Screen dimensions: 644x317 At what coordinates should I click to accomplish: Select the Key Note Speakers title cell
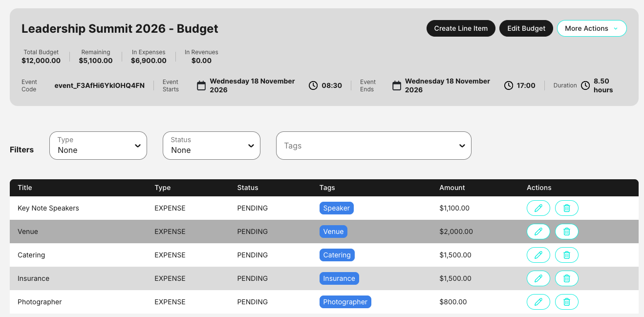click(x=48, y=208)
